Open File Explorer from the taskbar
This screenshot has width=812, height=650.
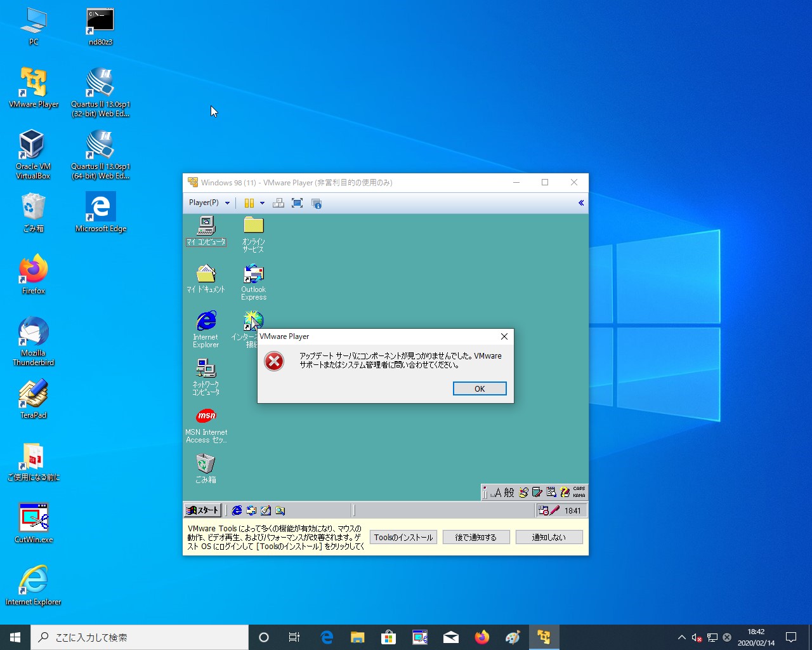tap(358, 637)
